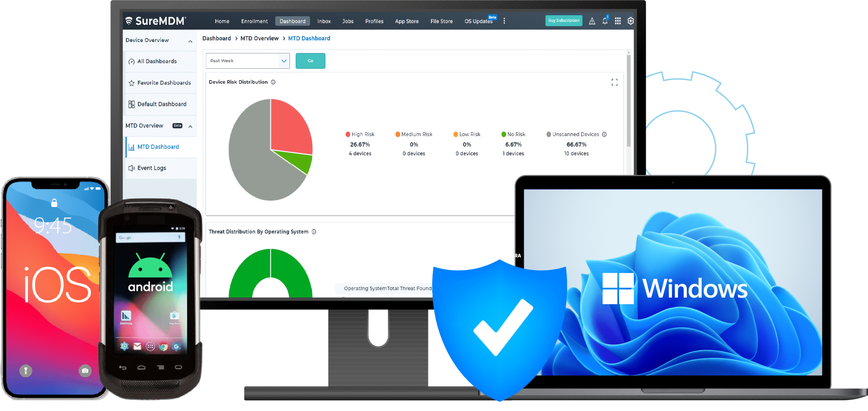This screenshot has width=868, height=411.
Task: Open the Past Week dropdown
Action: click(x=248, y=61)
